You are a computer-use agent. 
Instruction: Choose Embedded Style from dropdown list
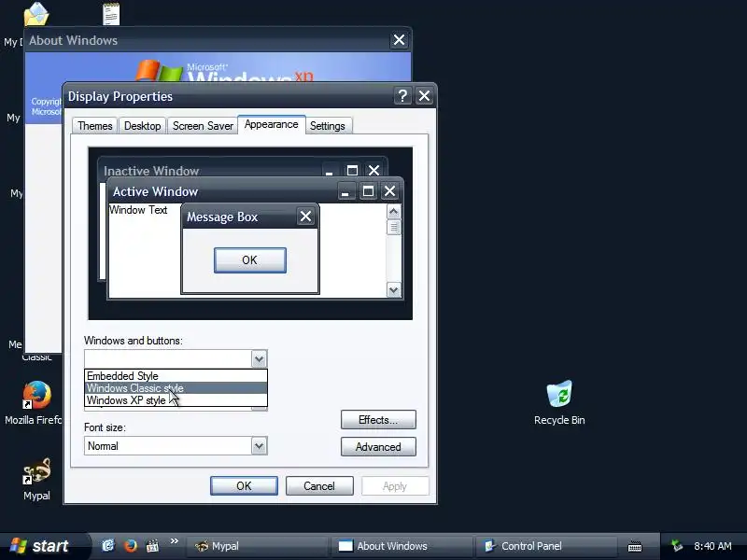(x=176, y=376)
